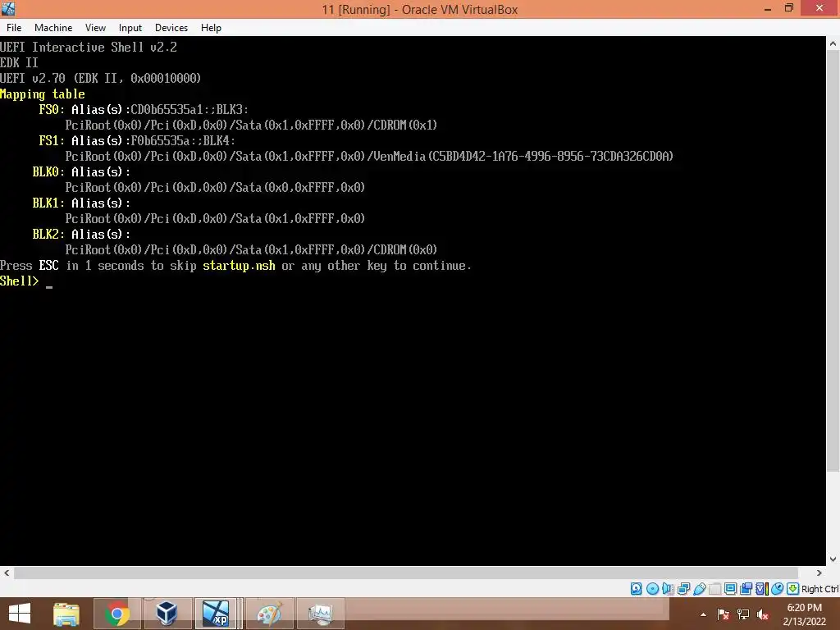Click the keyboard capture green arrow icon
The height and width of the screenshot is (630, 840).
click(x=793, y=589)
